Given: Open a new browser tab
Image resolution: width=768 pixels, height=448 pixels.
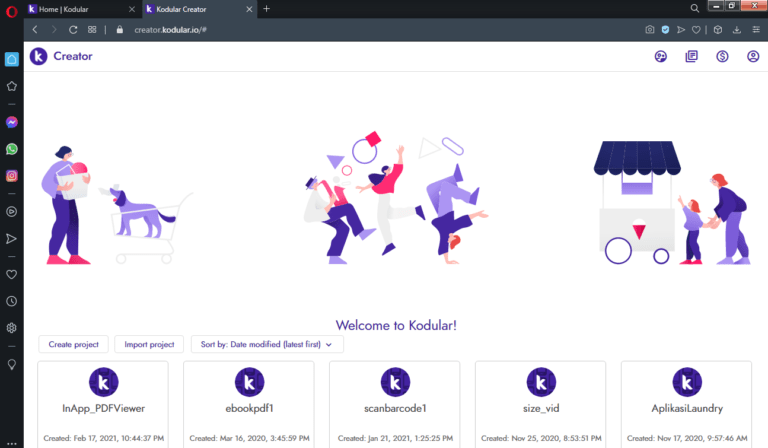Looking at the screenshot, I should coord(266,9).
